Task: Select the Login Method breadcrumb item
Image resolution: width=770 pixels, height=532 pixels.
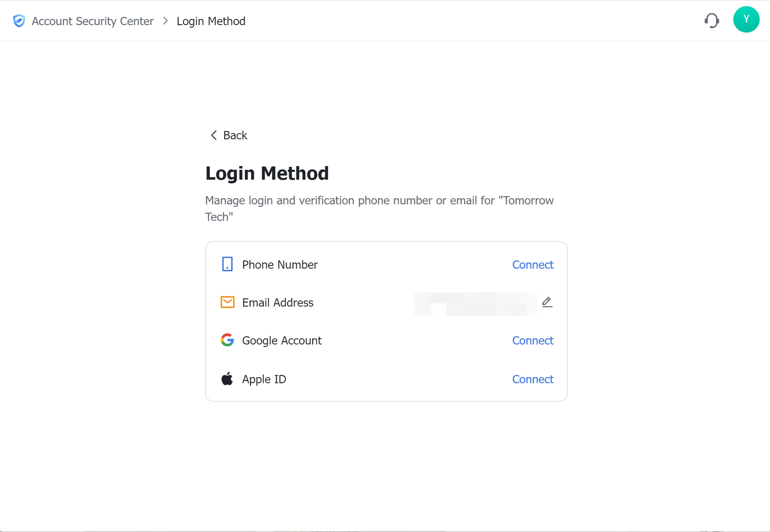Action: 211,21
